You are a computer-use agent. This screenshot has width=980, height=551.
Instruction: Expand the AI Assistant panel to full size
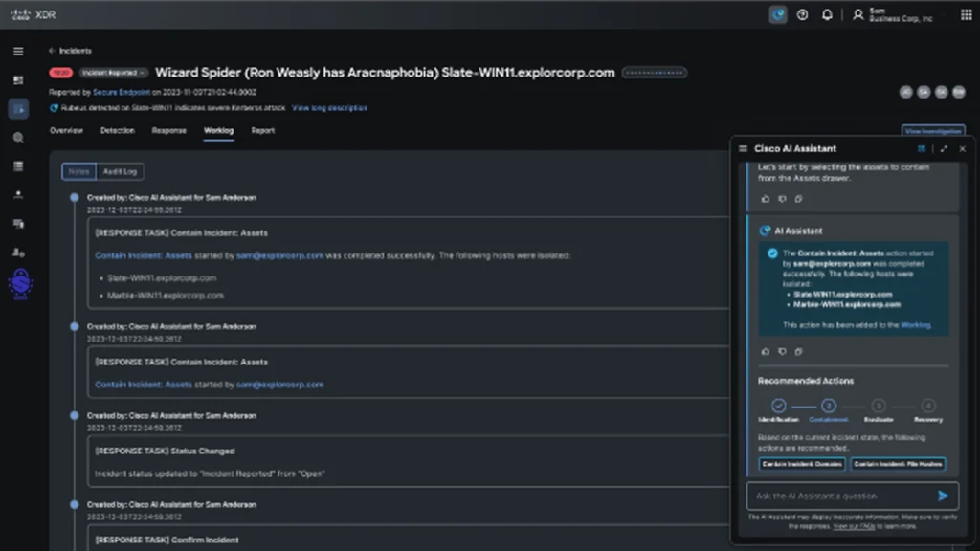click(x=944, y=148)
